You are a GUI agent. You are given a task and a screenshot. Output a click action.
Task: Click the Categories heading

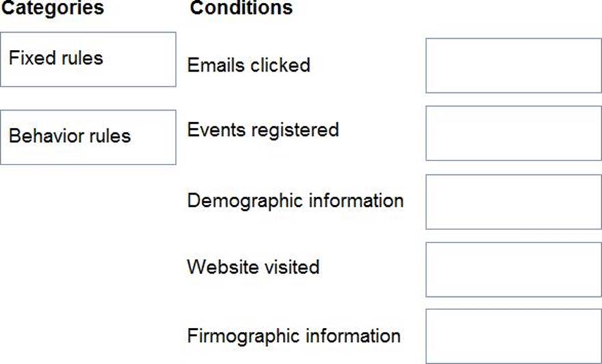tap(52, 8)
